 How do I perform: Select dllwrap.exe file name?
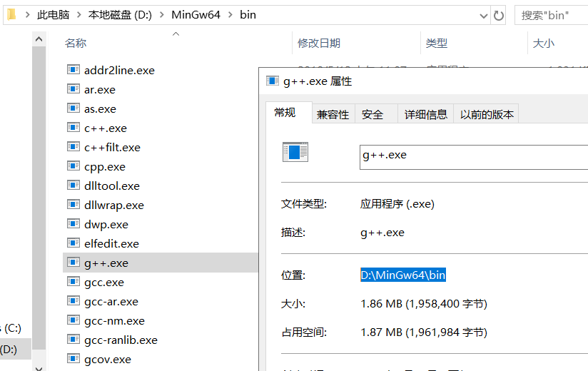pos(114,205)
